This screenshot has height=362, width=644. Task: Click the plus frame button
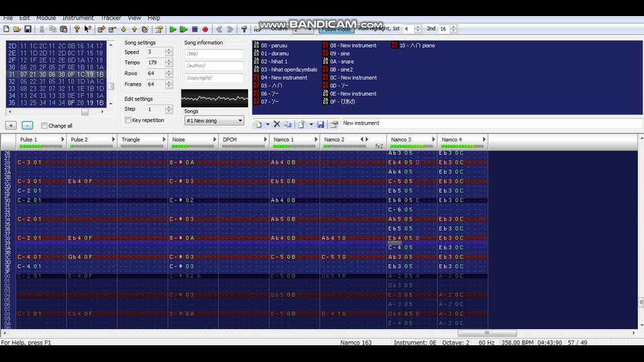click(x=11, y=125)
